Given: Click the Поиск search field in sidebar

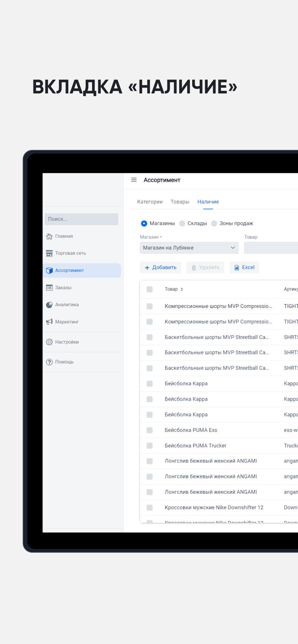Looking at the screenshot, I should (x=81, y=219).
